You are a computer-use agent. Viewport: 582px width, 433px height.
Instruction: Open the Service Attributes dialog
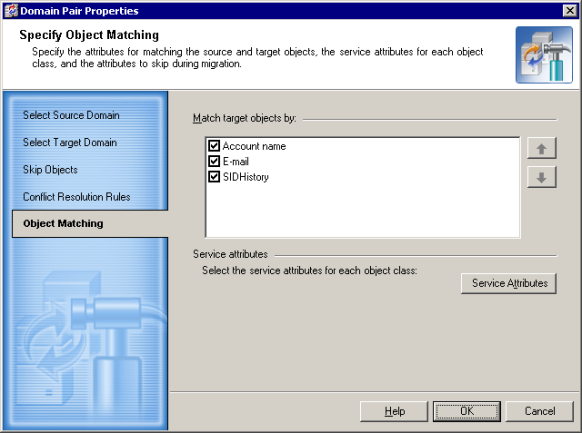[509, 283]
